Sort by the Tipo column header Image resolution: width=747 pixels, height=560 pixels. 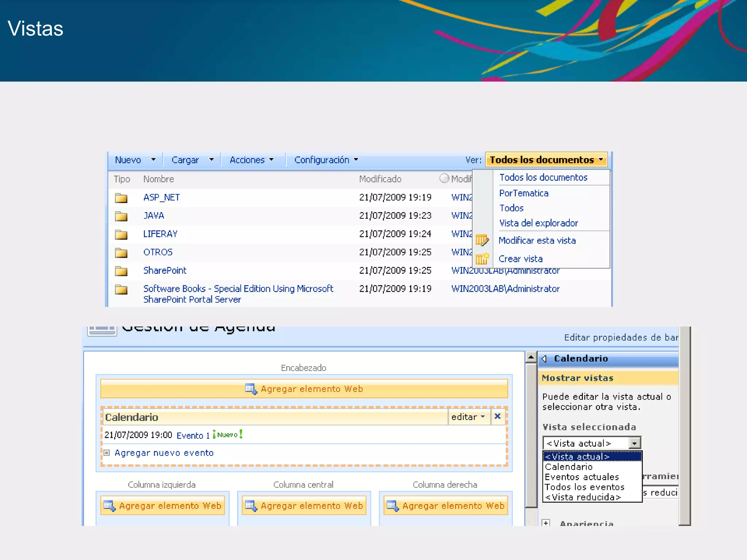tap(122, 179)
